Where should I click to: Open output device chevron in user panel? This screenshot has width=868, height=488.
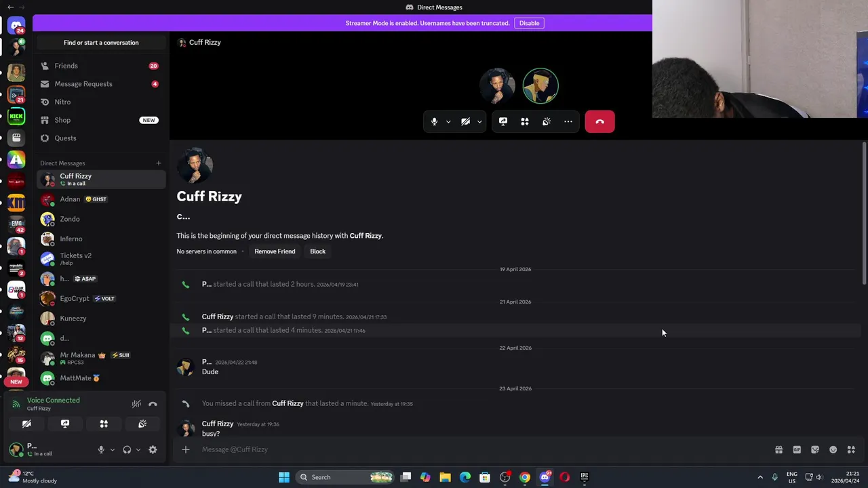tap(138, 449)
